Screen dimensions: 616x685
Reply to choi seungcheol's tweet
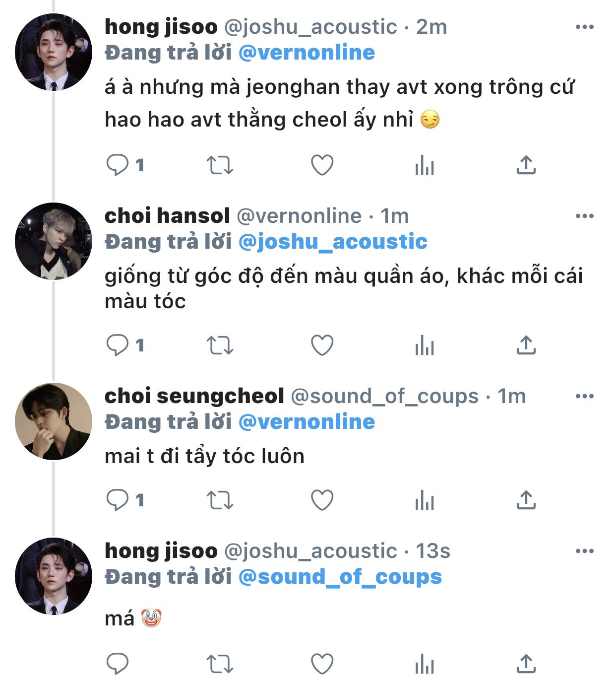118,500
